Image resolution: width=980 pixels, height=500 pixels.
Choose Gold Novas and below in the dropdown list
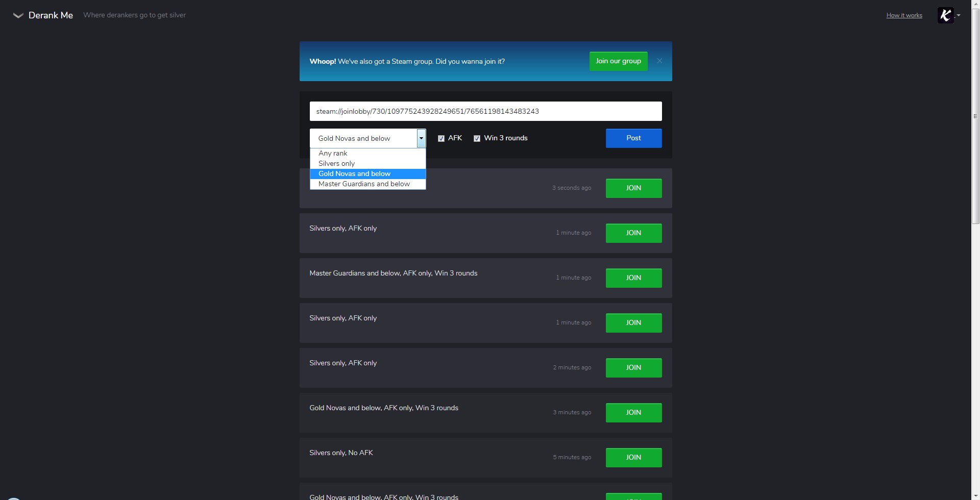coord(367,173)
